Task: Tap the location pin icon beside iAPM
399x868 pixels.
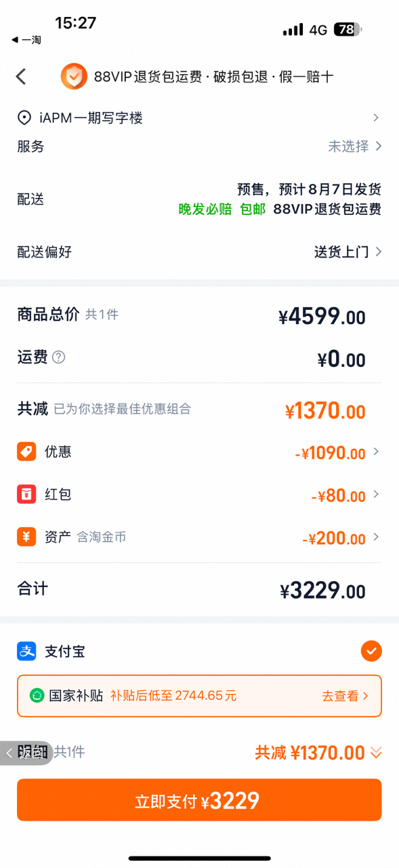Action: click(x=24, y=118)
